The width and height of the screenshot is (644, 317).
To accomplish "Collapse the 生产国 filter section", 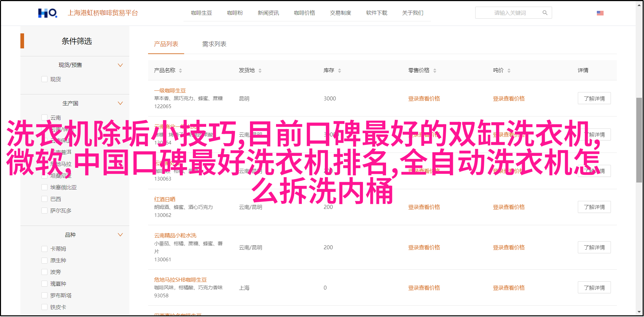I will pos(120,103).
